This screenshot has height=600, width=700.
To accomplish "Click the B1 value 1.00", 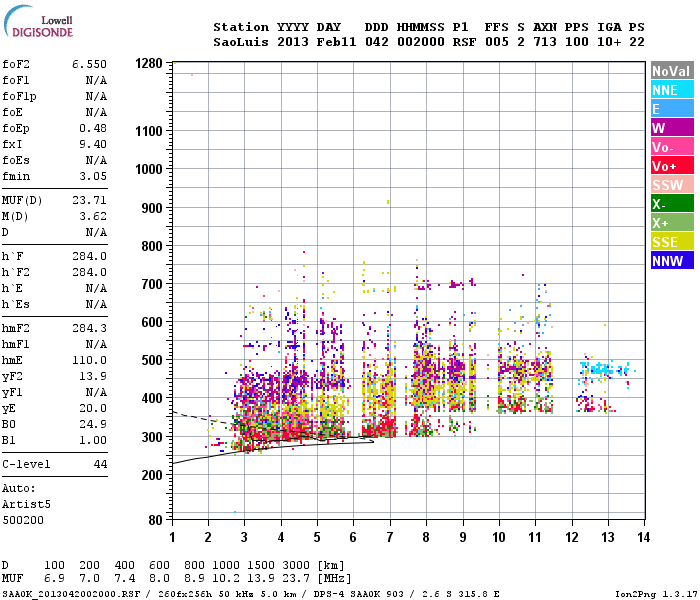I will [93, 440].
